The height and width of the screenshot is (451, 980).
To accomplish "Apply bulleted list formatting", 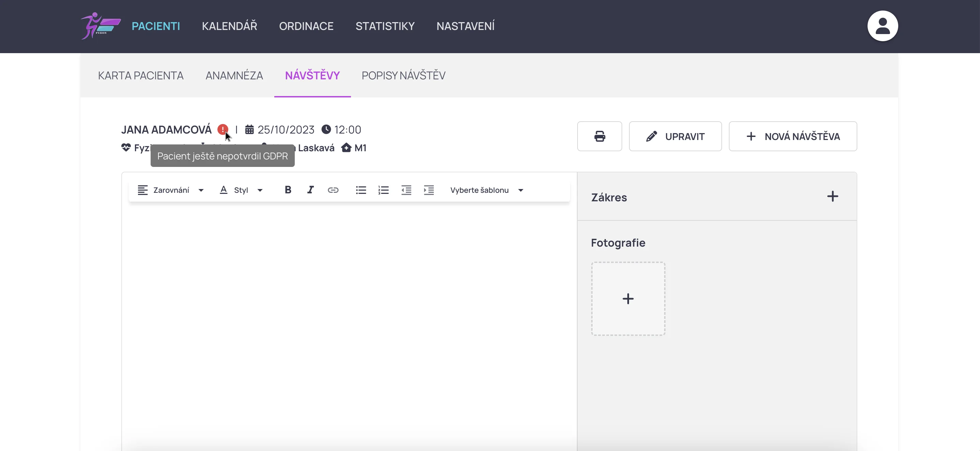I will (x=361, y=190).
